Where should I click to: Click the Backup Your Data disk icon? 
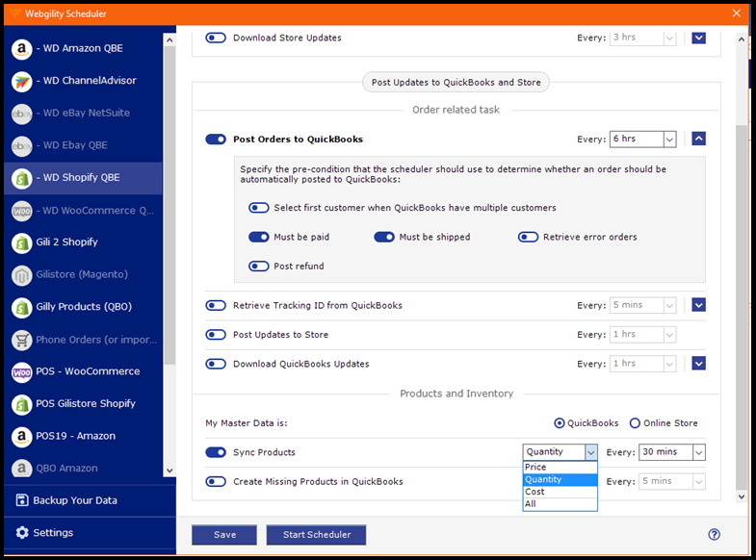[x=22, y=500]
